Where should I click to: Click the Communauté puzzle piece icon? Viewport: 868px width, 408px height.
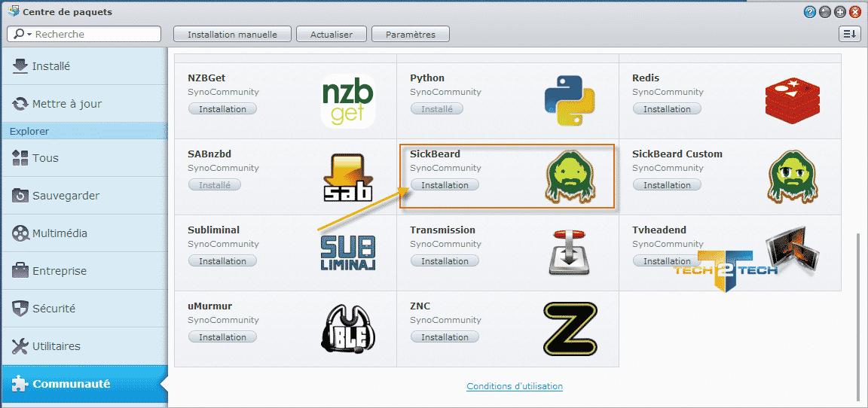tap(20, 384)
